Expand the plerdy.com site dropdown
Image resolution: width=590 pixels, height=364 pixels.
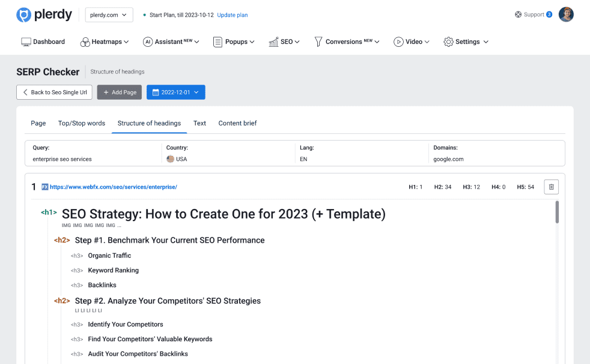coord(109,15)
